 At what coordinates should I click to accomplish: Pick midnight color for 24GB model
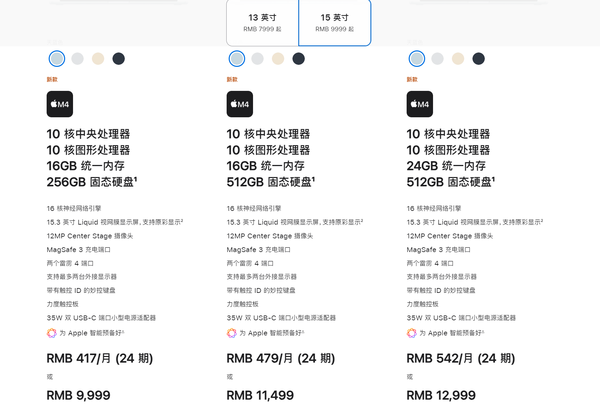pos(479,59)
